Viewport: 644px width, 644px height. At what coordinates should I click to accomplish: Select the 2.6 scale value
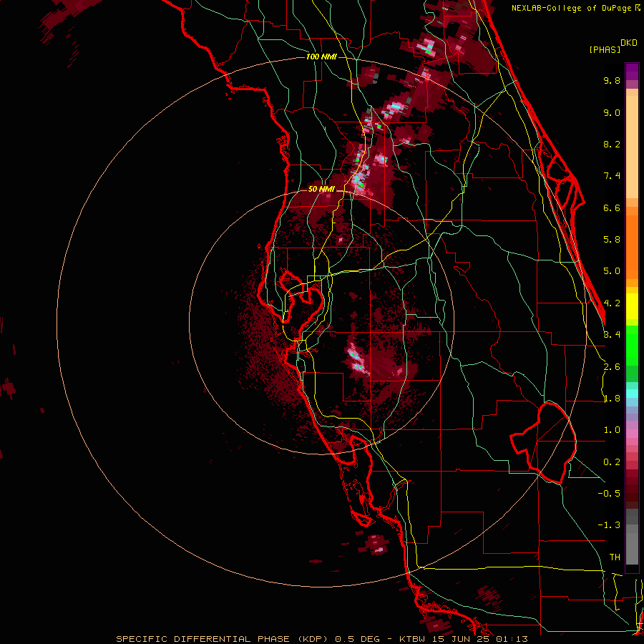pyautogui.click(x=612, y=367)
